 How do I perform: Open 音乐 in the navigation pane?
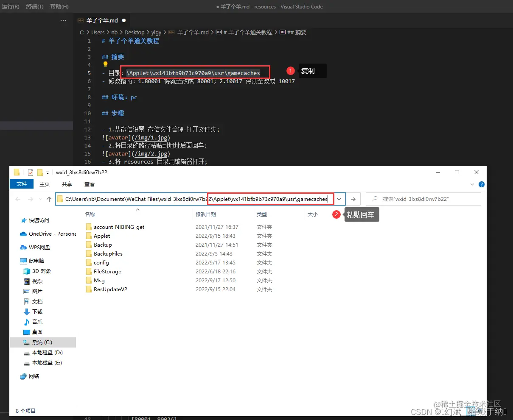37,322
